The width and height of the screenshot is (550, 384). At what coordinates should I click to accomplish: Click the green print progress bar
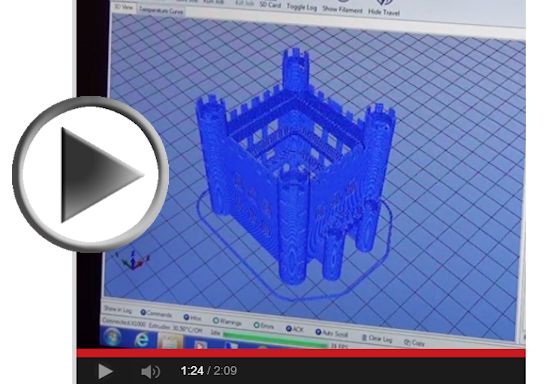pos(275,339)
